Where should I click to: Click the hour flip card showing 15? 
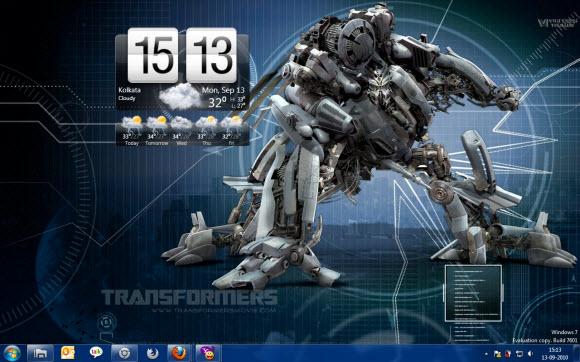[153, 55]
